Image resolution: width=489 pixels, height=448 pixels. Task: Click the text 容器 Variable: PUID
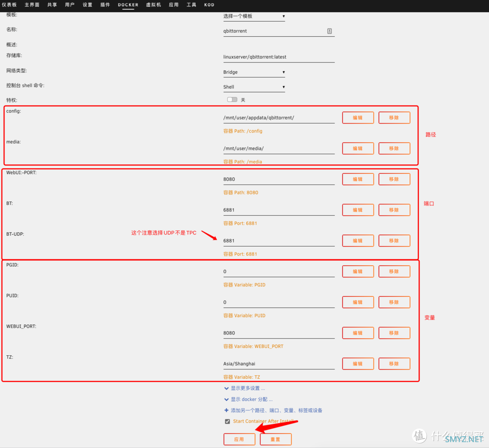point(244,315)
